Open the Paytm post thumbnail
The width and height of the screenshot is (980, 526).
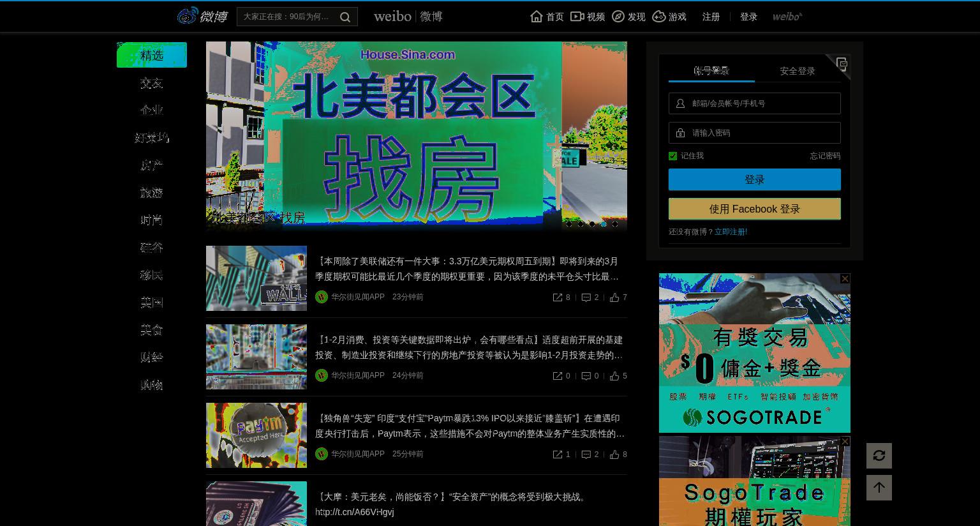(x=256, y=435)
